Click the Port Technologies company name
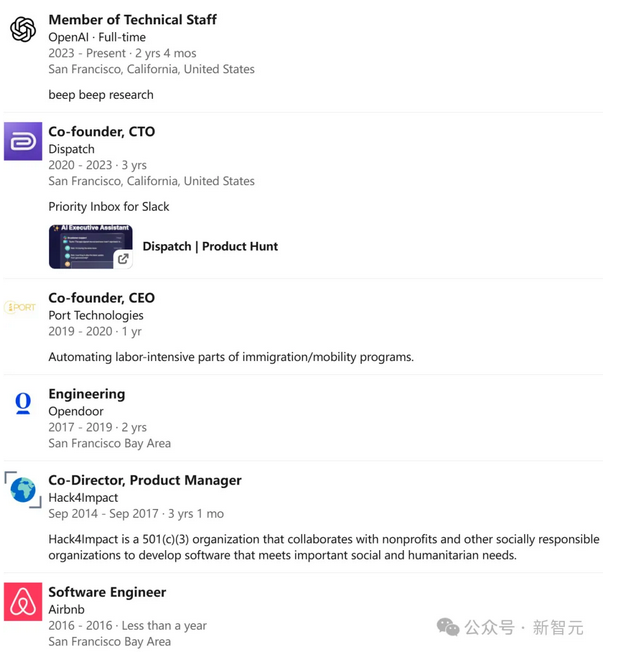 pyautogui.click(x=96, y=315)
